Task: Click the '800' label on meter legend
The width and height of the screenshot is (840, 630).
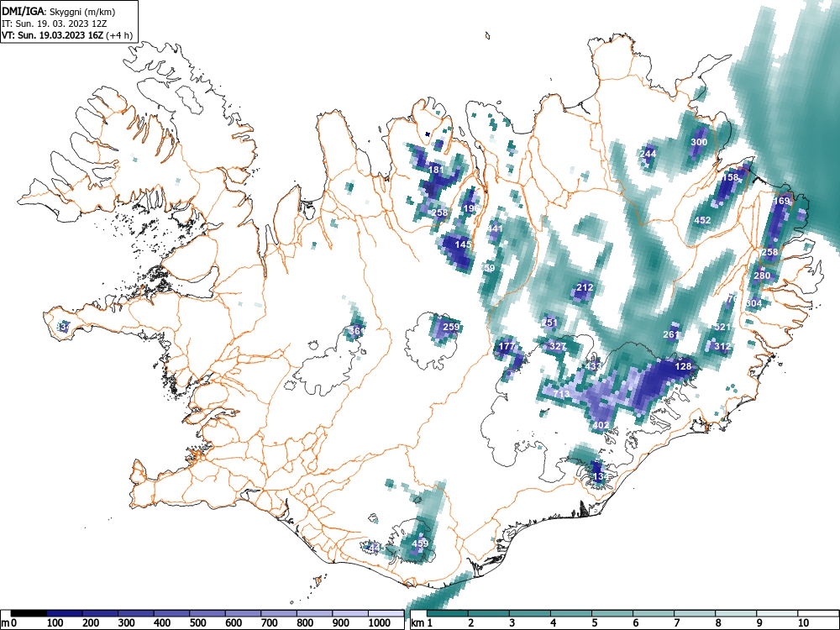Action: 306,623
